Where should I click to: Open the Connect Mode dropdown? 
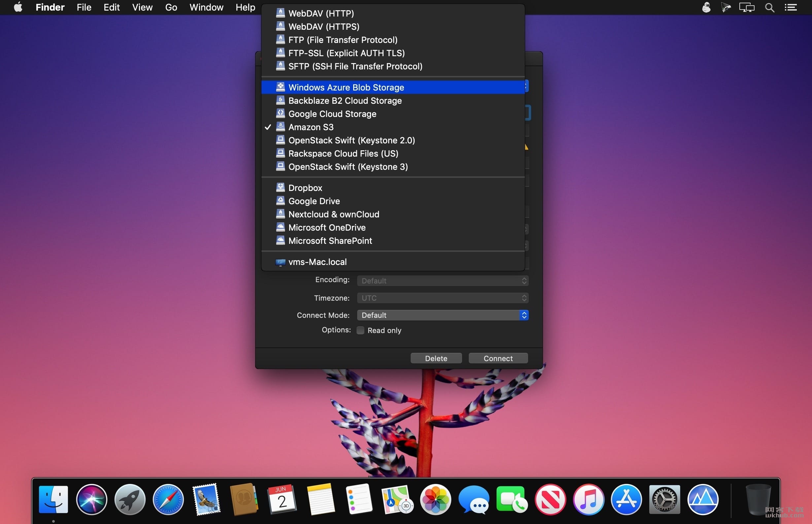(x=443, y=316)
